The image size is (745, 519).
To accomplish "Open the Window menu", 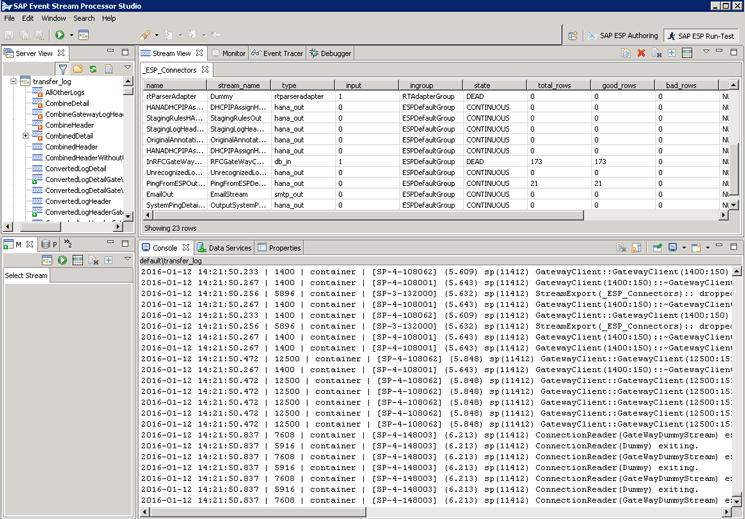I will tap(54, 18).
